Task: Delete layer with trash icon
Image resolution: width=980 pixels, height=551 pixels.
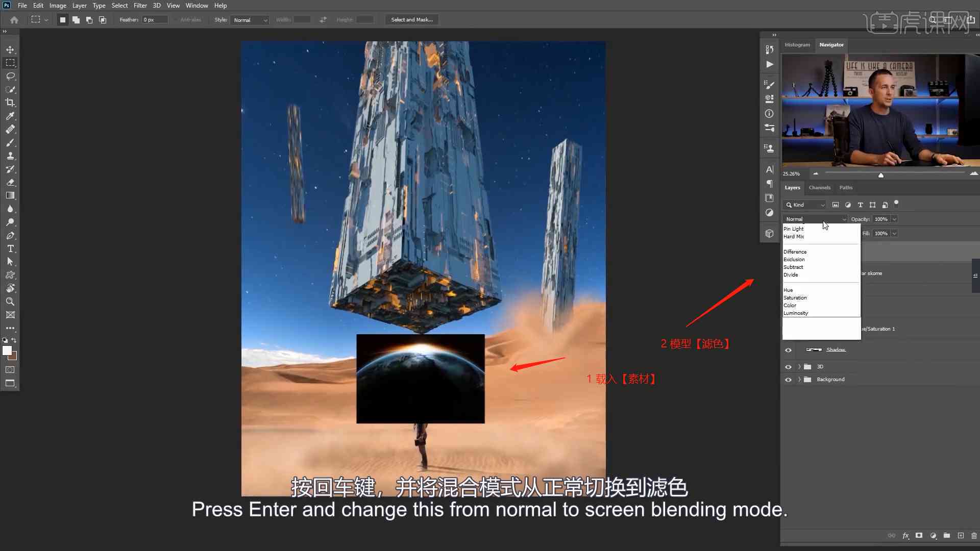Action: 974,535
